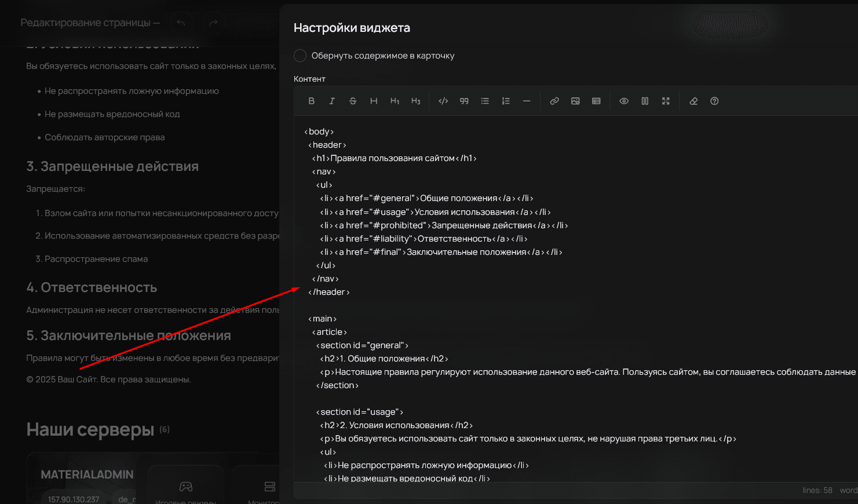Apply strikethrough formatting
858x504 pixels.
point(353,101)
